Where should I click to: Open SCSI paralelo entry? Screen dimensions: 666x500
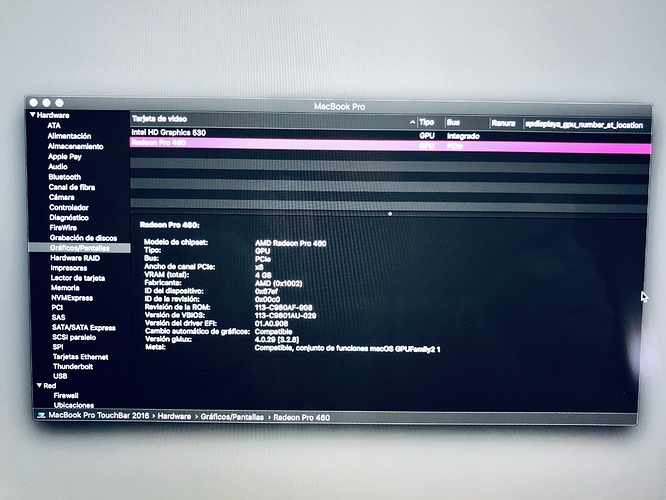click(74, 337)
